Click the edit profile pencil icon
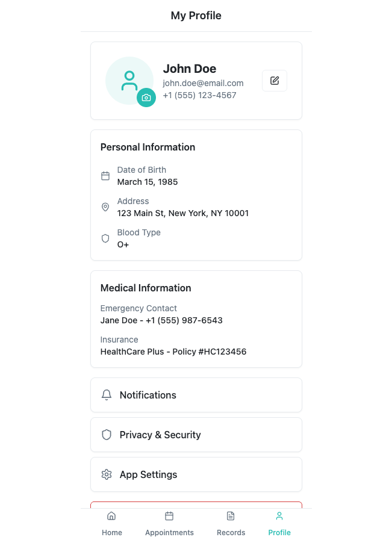Screen dimensions: 392x540 pyautogui.click(x=274, y=81)
